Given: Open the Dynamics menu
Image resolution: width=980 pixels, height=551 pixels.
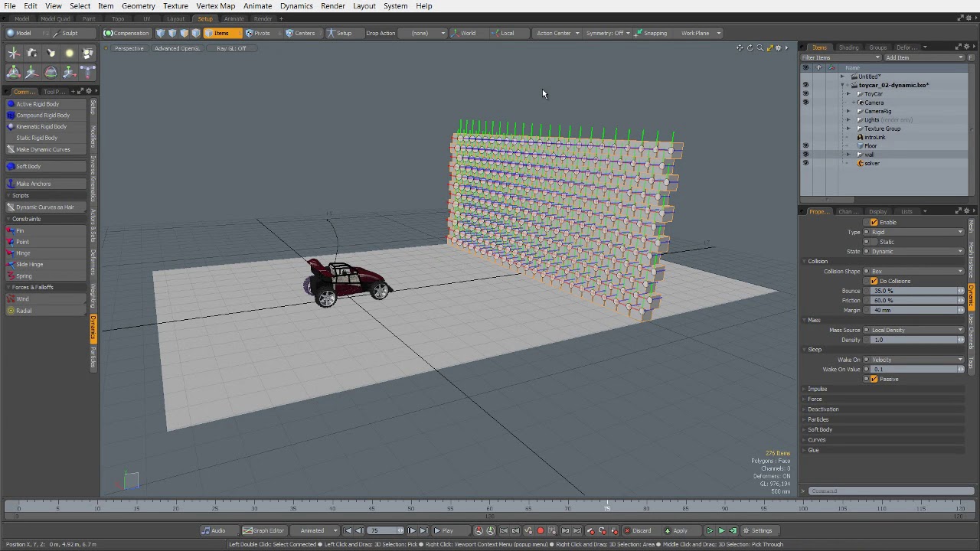Looking at the screenshot, I should pyautogui.click(x=296, y=6).
